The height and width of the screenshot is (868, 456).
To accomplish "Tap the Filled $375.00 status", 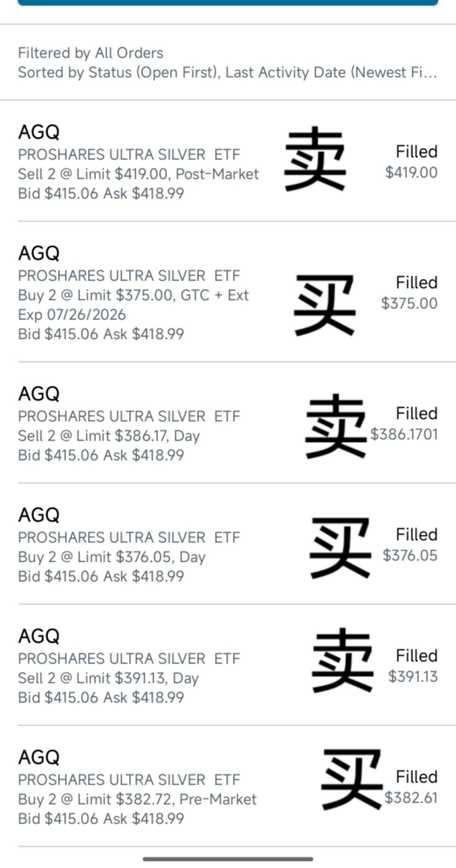I will 410,293.
